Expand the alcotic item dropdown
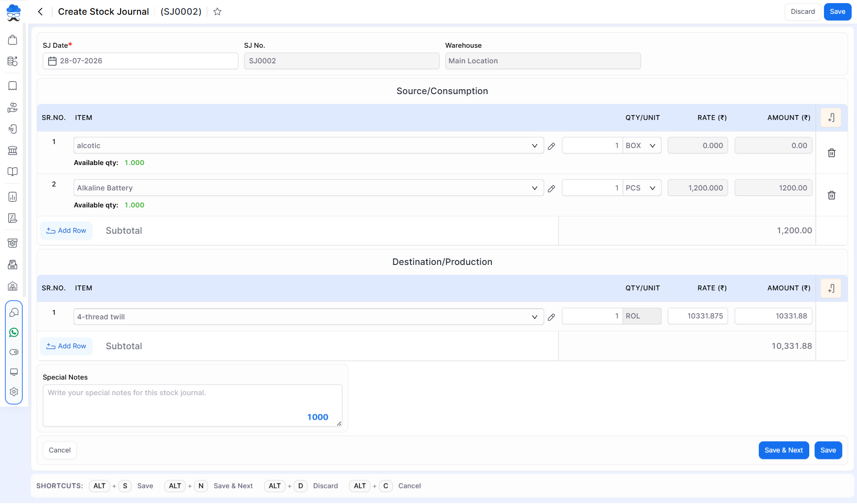This screenshot has width=857, height=504. [x=534, y=146]
